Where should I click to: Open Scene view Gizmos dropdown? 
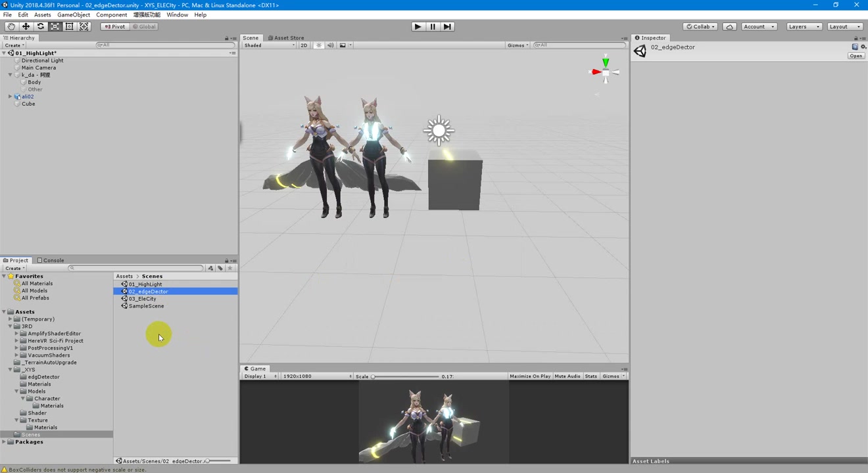pos(518,45)
